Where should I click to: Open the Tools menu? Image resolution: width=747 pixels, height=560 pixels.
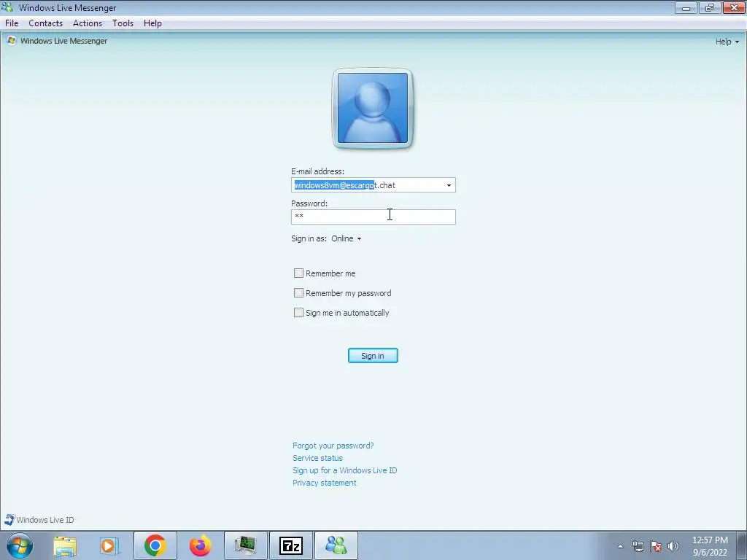click(123, 23)
